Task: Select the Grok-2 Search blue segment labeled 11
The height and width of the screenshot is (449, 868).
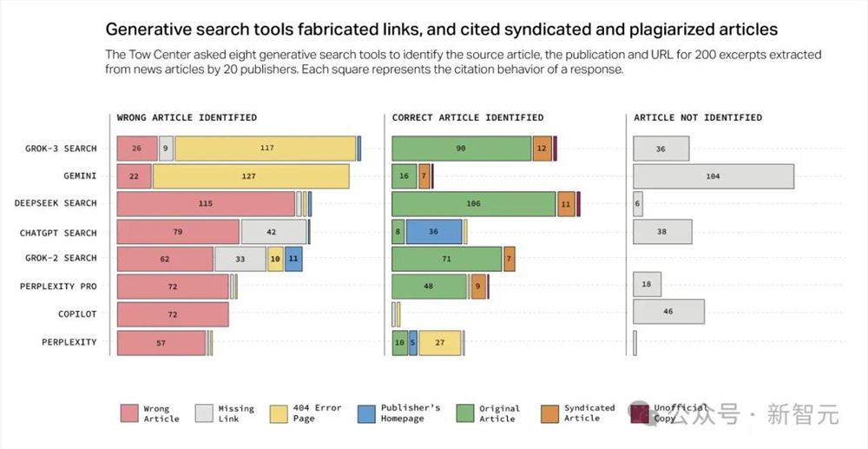Action: (x=293, y=259)
